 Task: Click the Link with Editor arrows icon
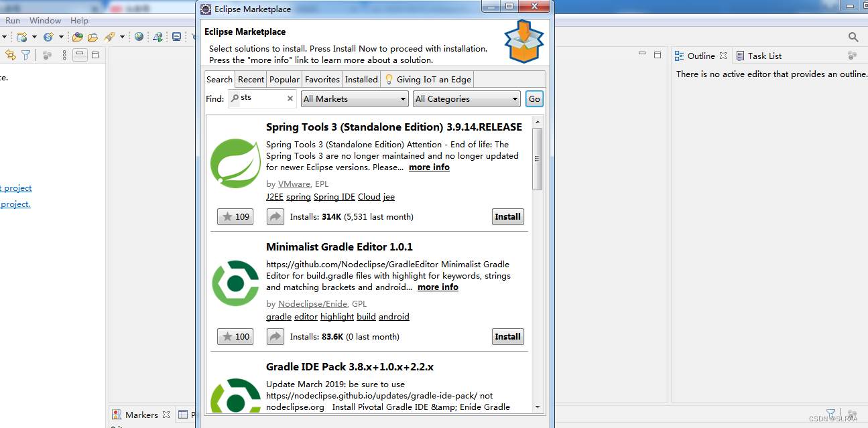pyautogui.click(x=11, y=55)
